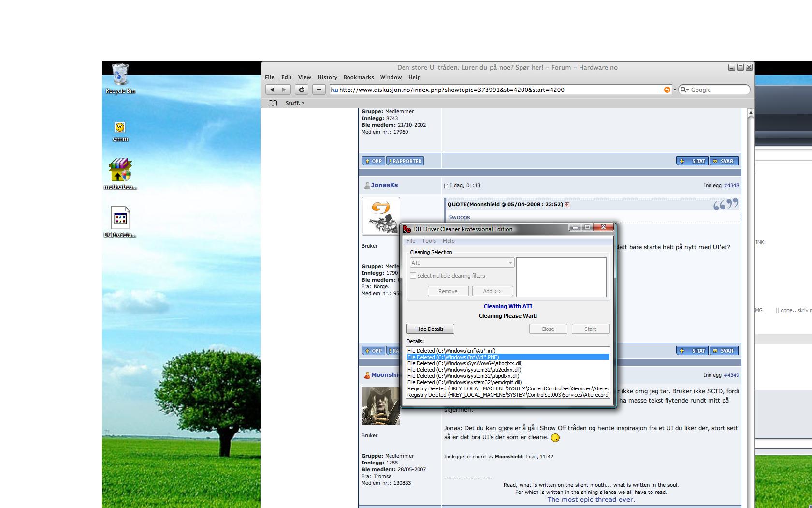Click the top RAPPORTER button
Image resolution: width=812 pixels, height=508 pixels.
click(405, 161)
